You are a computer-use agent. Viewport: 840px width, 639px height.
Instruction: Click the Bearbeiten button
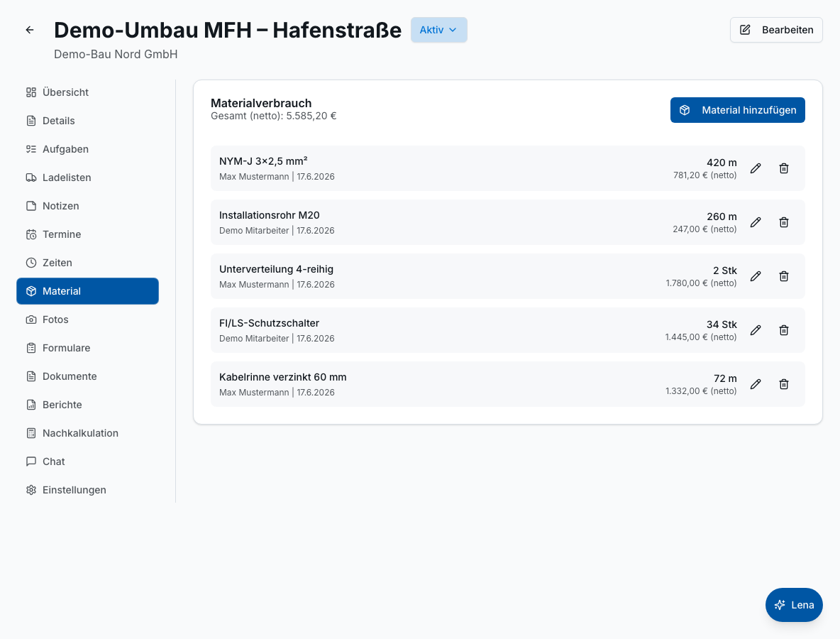pos(776,30)
